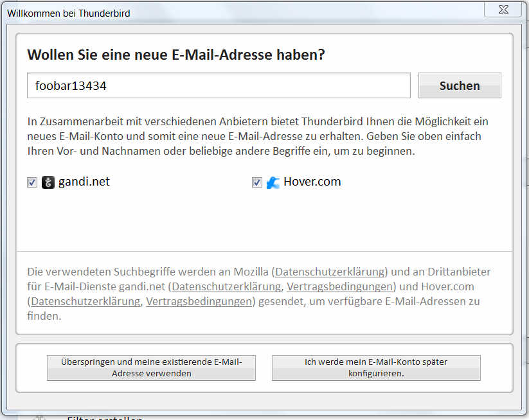529x420 pixels.
Task: Open gandi.net Vertragsbedingungen link
Action: pyautogui.click(x=339, y=286)
